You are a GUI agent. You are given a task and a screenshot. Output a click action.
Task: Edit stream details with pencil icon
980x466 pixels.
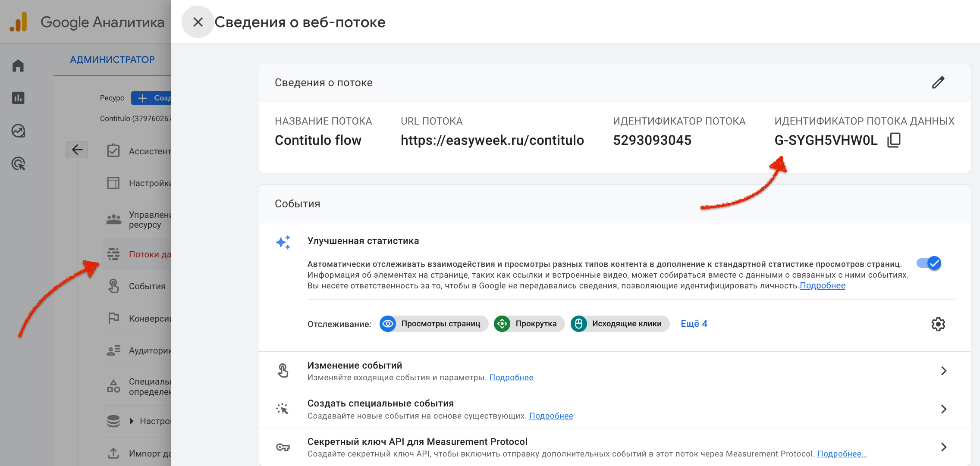[938, 82]
